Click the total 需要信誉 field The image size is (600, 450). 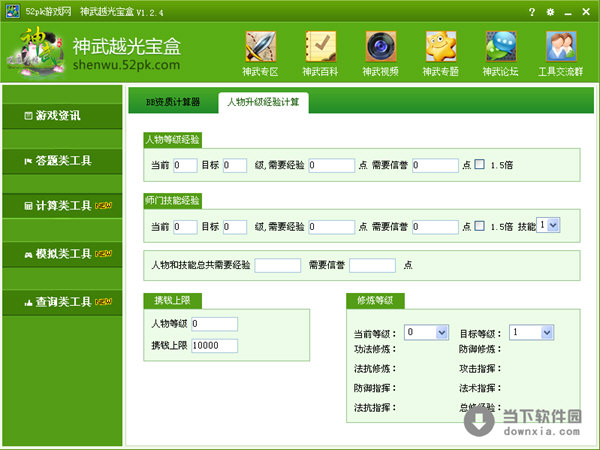[372, 265]
